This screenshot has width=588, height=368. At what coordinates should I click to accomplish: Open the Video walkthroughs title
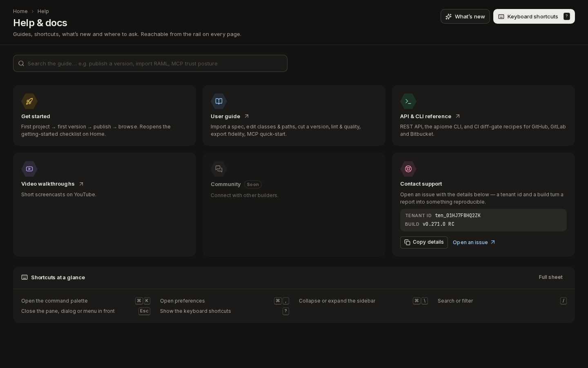coord(48,184)
